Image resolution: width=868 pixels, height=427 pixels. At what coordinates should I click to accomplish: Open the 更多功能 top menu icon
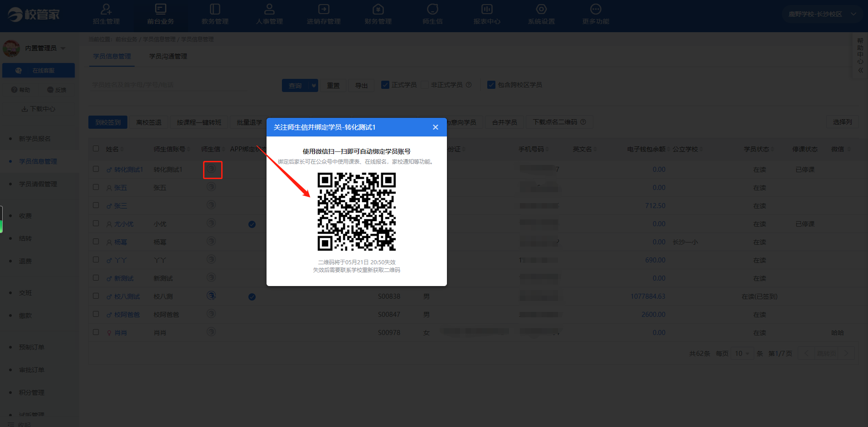click(x=596, y=9)
